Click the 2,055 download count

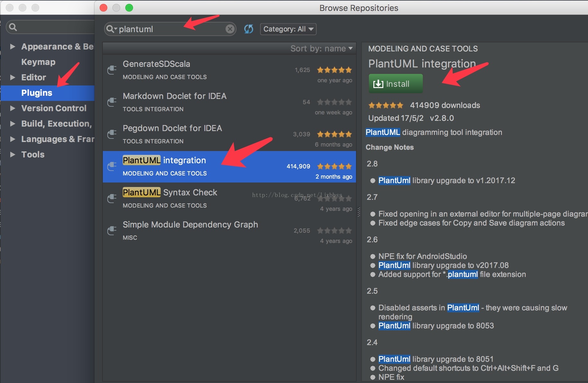click(x=302, y=230)
